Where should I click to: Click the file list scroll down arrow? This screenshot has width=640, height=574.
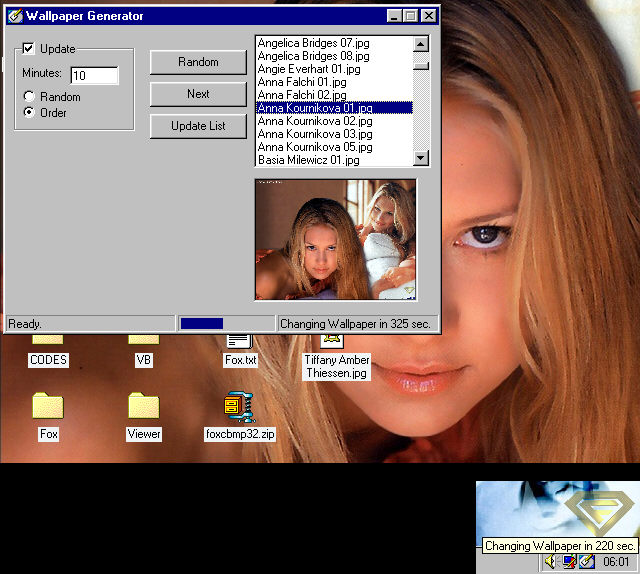(421, 158)
